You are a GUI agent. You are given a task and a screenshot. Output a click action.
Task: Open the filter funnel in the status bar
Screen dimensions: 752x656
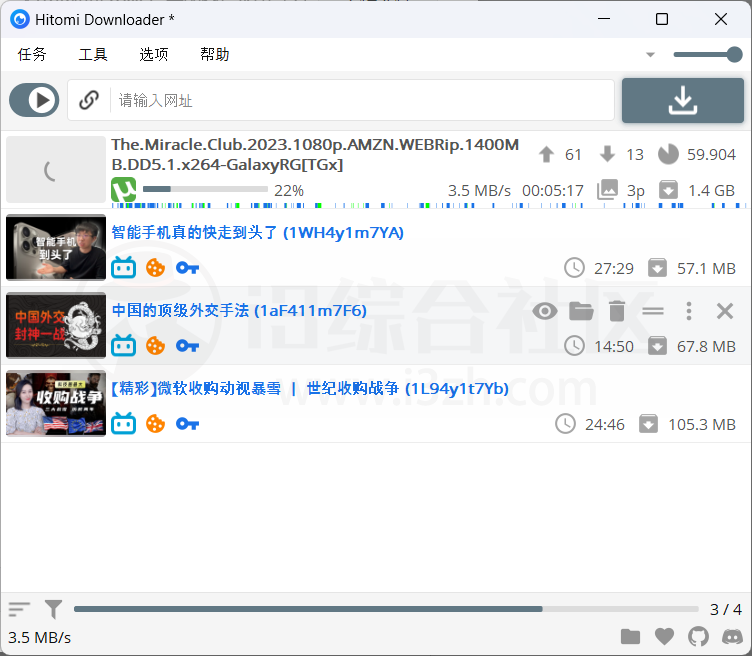pyautogui.click(x=53, y=609)
